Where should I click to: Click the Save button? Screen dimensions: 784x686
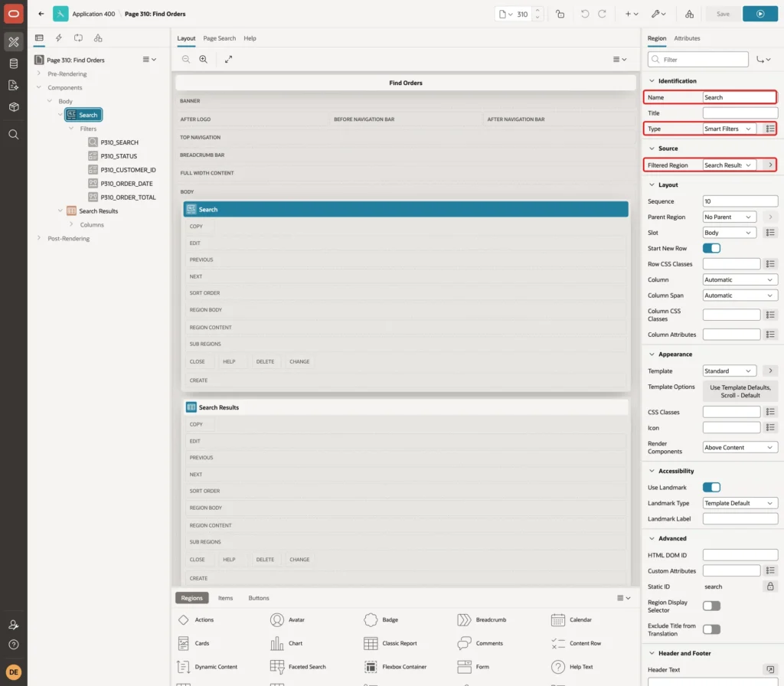(723, 14)
